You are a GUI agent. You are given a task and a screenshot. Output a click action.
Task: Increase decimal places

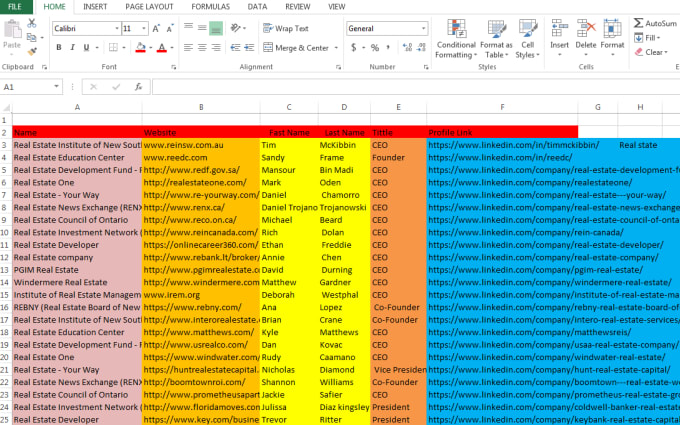pyautogui.click(x=407, y=48)
